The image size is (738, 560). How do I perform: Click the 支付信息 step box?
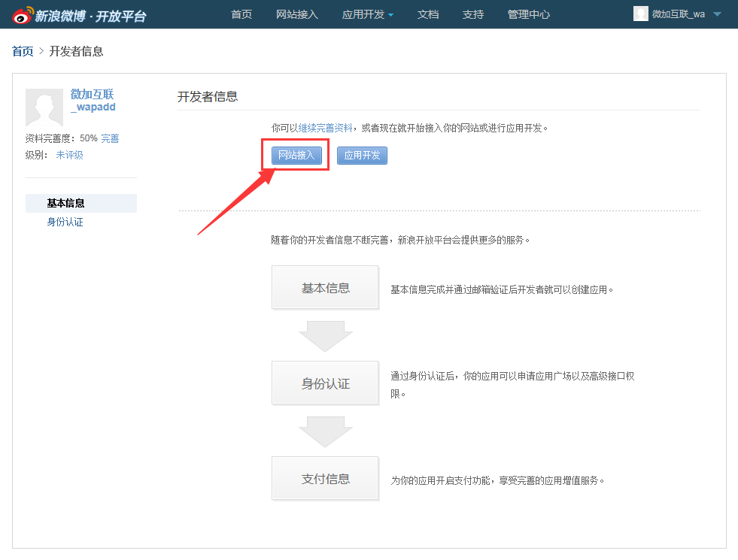[325, 479]
